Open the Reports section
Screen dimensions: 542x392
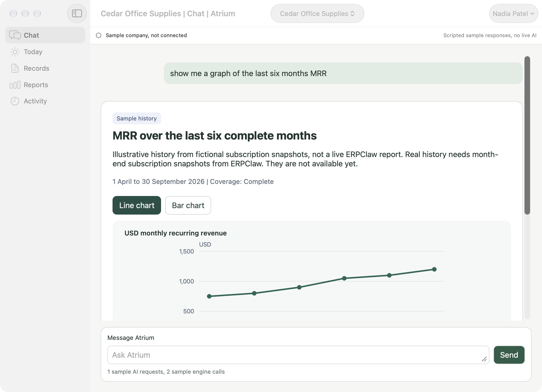point(45,85)
